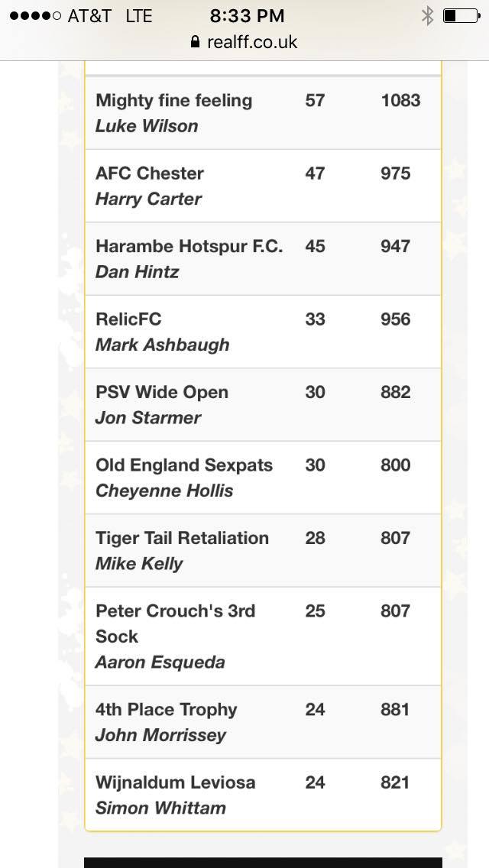Tap the padlock icon beside realff.co.uk
This screenshot has width=489, height=868.
pyautogui.click(x=195, y=41)
